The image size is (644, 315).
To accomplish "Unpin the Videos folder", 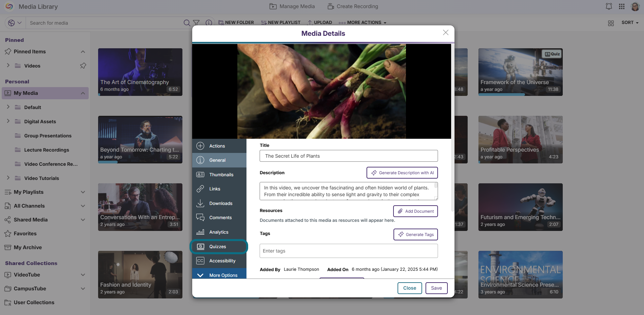I will tap(83, 65).
